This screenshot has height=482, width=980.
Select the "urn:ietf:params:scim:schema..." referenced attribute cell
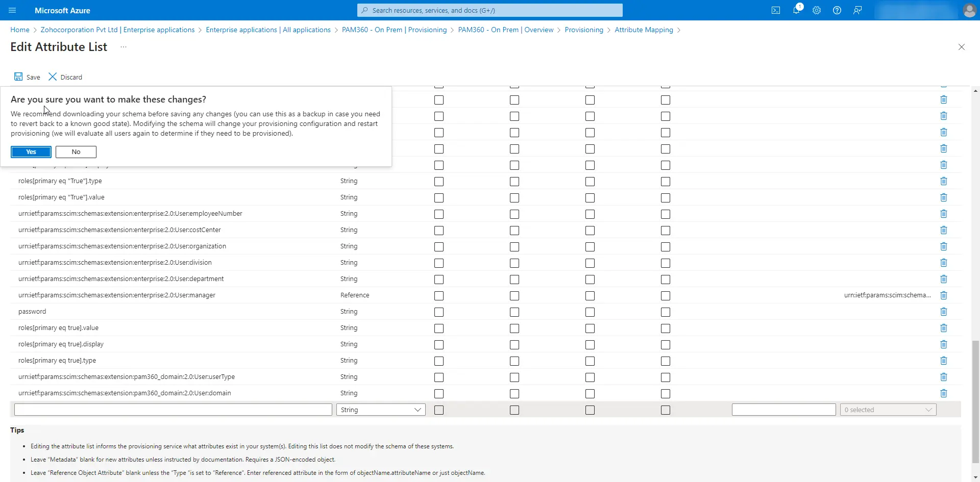(x=888, y=295)
